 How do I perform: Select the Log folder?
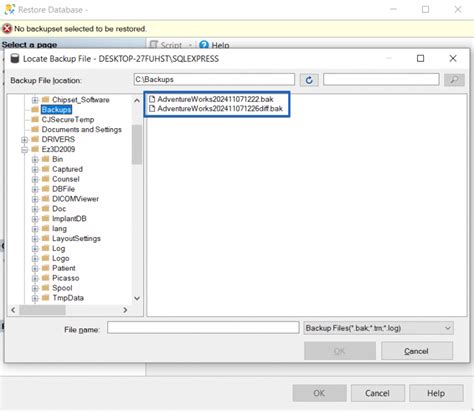tap(59, 249)
